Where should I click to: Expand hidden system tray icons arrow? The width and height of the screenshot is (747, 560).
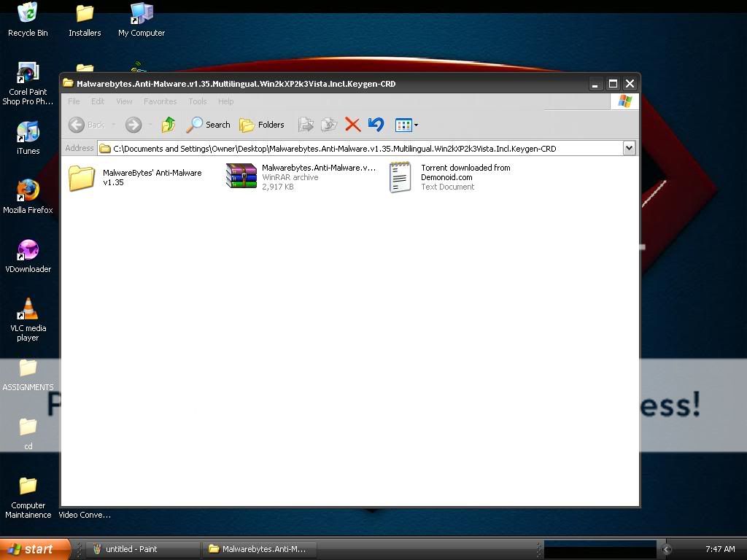coord(666,549)
